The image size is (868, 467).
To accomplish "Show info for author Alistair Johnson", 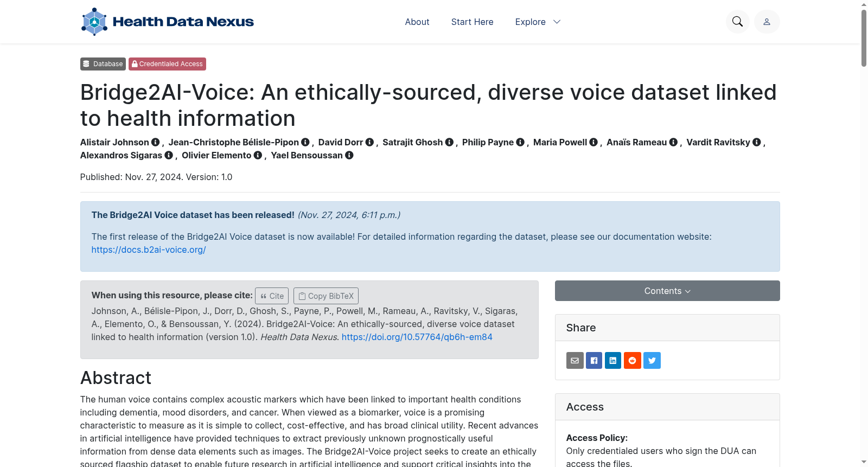I will [x=156, y=142].
